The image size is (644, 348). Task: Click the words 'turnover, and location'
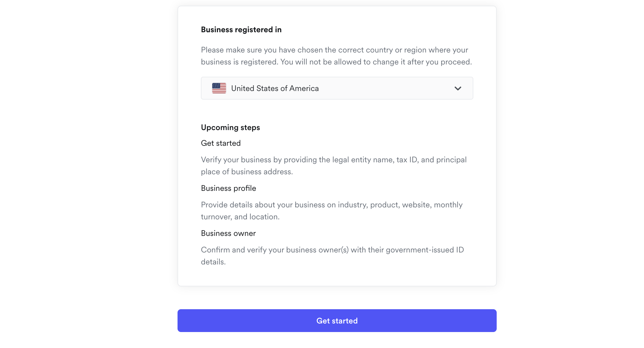click(240, 217)
